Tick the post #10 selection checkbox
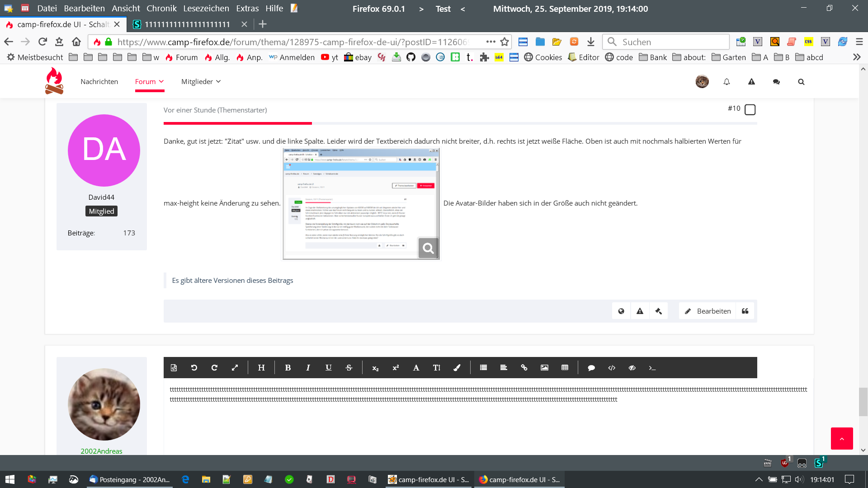The height and width of the screenshot is (488, 868). coord(750,110)
